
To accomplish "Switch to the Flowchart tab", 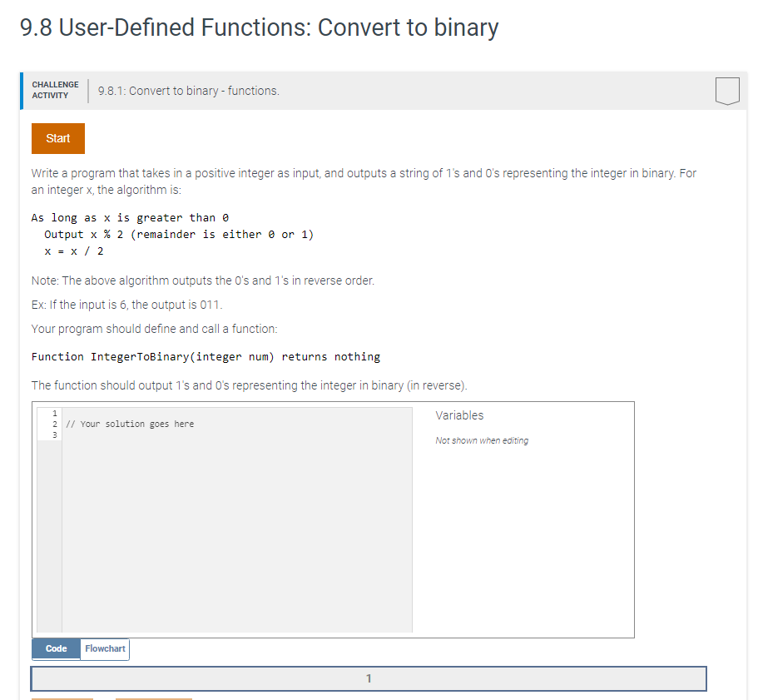I will pyautogui.click(x=105, y=648).
